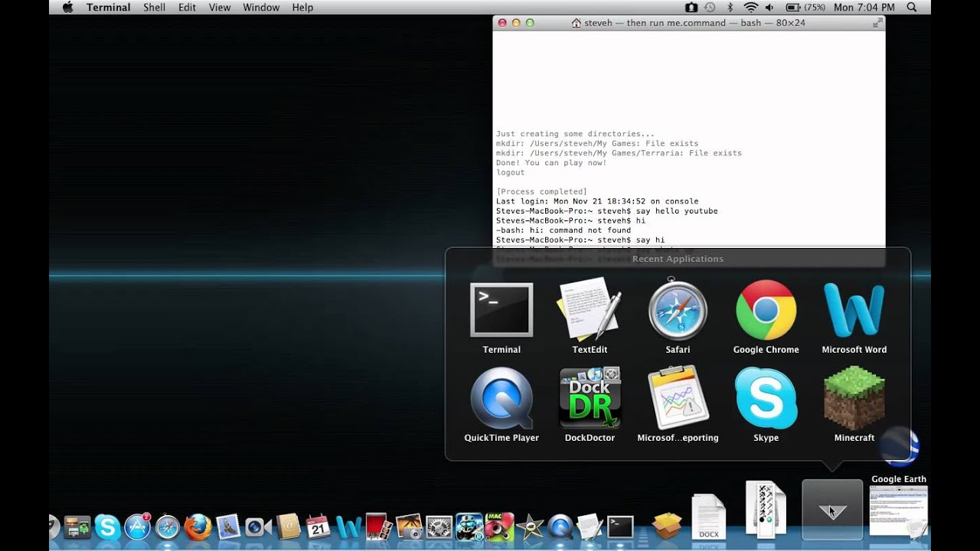Open iCal calendar showing 21 in Dock
The width and height of the screenshot is (980, 551).
click(318, 527)
